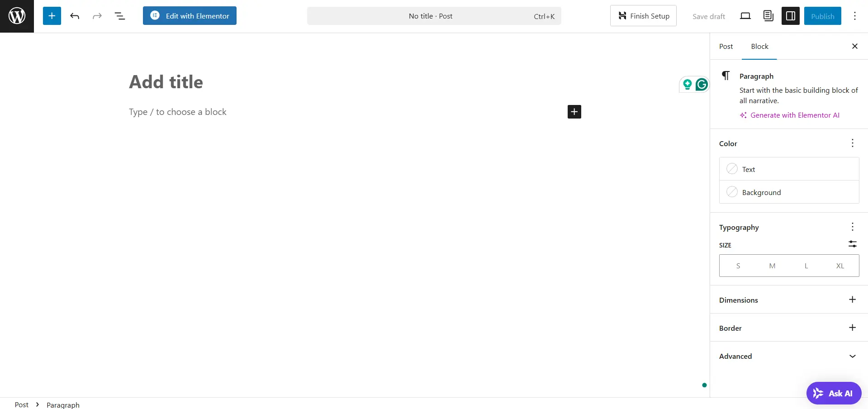Select font size S
868x409 pixels.
click(x=738, y=266)
